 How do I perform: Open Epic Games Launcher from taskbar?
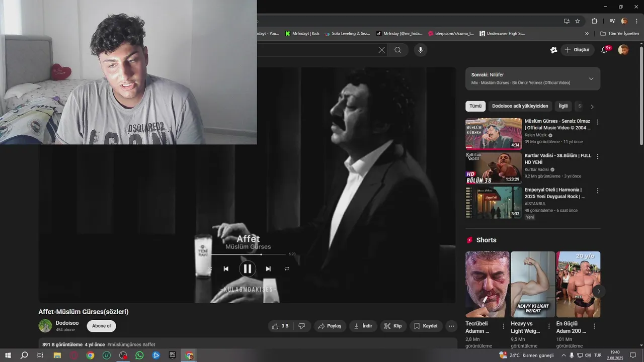(173, 355)
